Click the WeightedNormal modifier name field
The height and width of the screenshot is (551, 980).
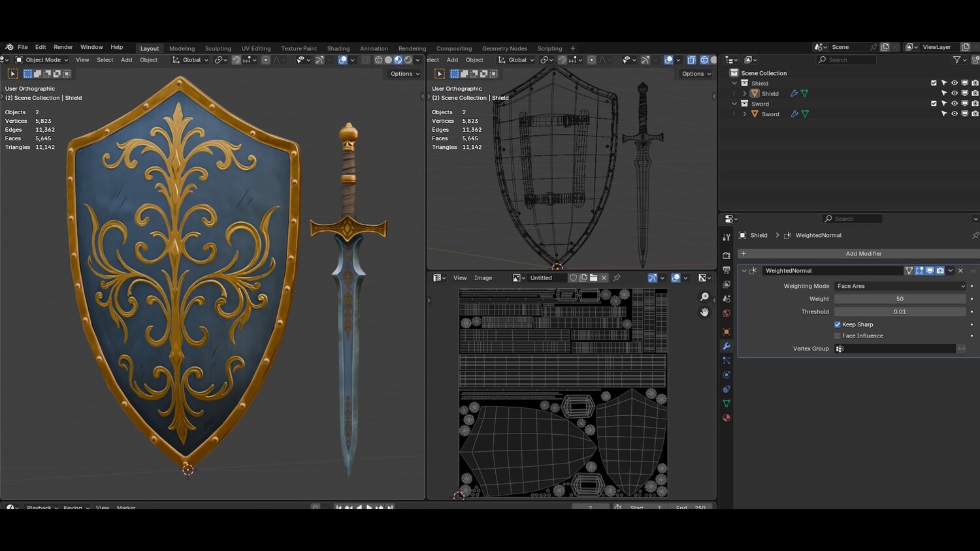pyautogui.click(x=832, y=271)
